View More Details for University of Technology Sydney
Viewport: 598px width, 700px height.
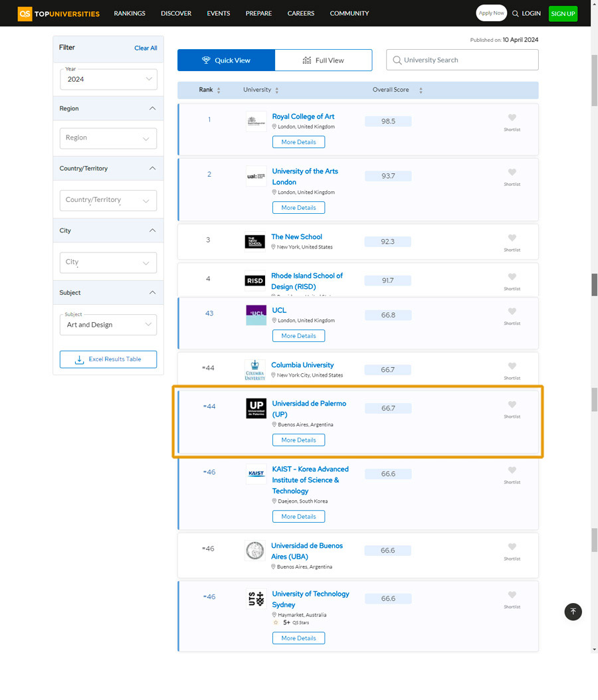point(299,638)
